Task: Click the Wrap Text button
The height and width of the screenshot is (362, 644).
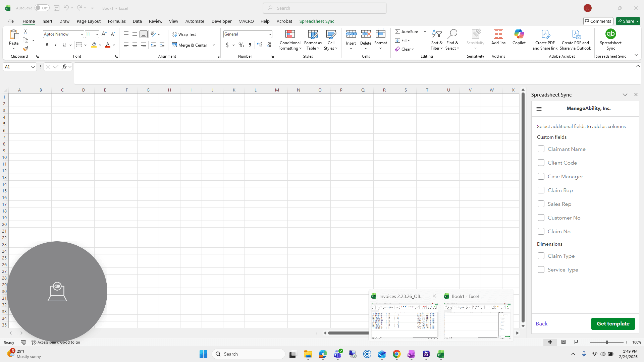Action: point(184,34)
